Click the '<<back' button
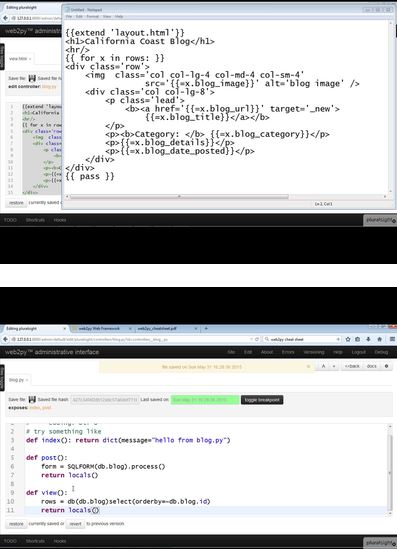This screenshot has width=397, height=549. tap(352, 366)
